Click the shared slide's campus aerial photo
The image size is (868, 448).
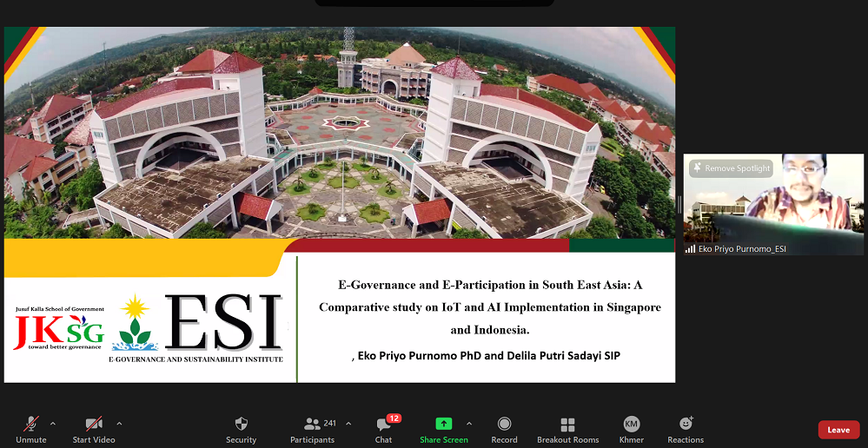340,133
